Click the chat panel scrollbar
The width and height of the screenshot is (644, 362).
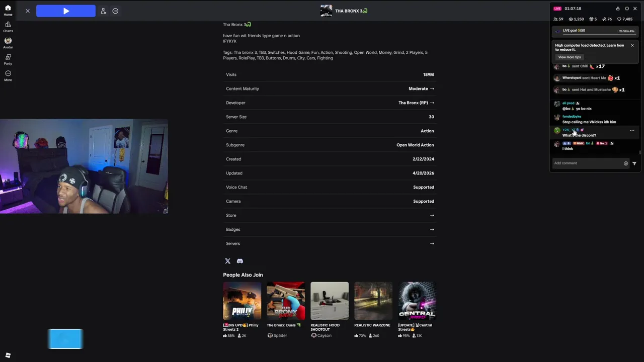[x=640, y=152]
